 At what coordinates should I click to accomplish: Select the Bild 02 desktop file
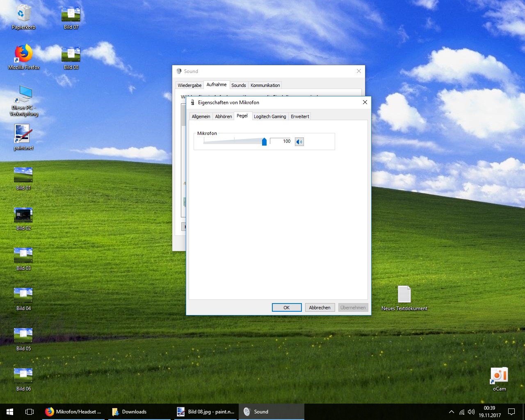pyautogui.click(x=24, y=219)
